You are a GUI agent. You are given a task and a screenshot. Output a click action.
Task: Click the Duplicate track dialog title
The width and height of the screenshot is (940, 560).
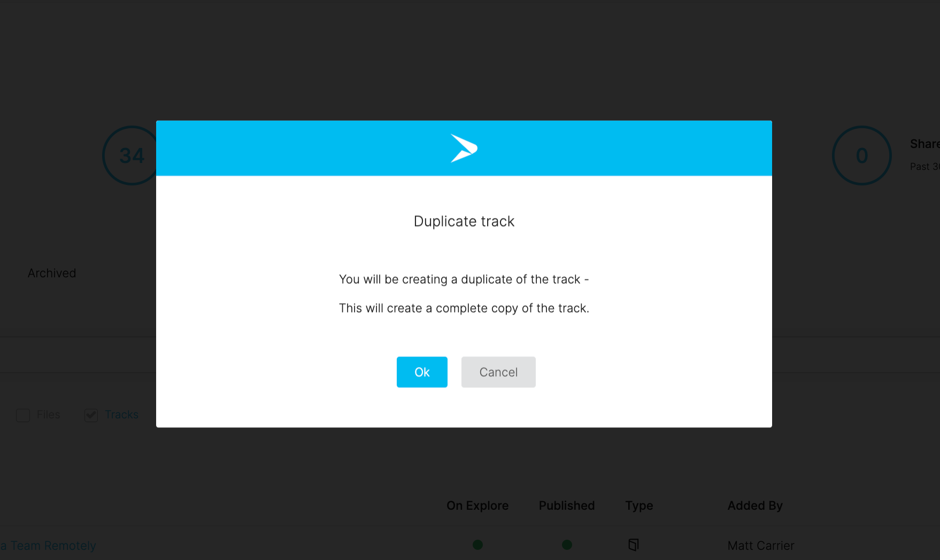464,221
